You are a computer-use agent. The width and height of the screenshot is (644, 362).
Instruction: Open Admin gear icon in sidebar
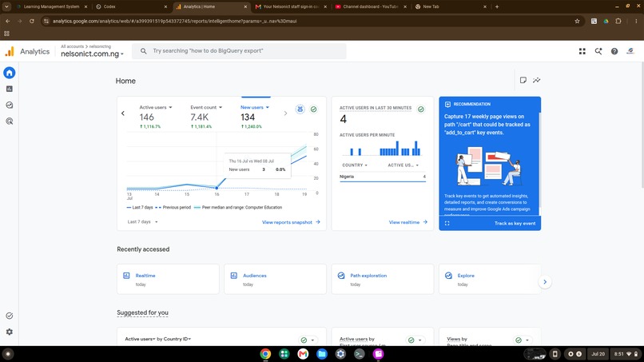[10, 332]
